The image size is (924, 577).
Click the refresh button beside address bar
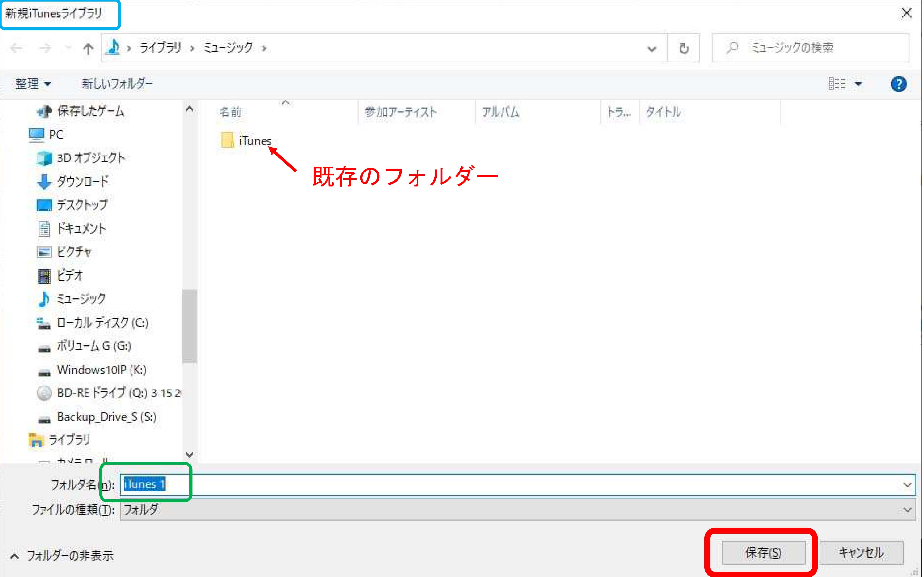coord(684,48)
